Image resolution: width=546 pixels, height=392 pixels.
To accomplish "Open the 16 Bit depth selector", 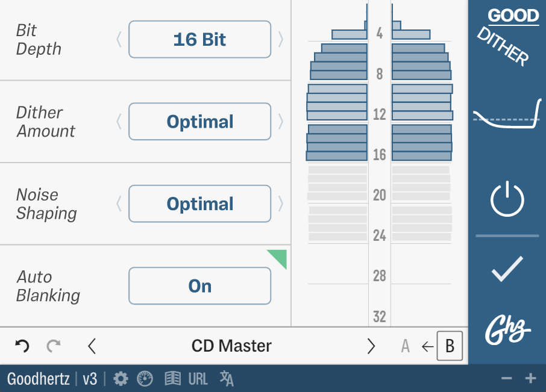I will pyautogui.click(x=200, y=39).
